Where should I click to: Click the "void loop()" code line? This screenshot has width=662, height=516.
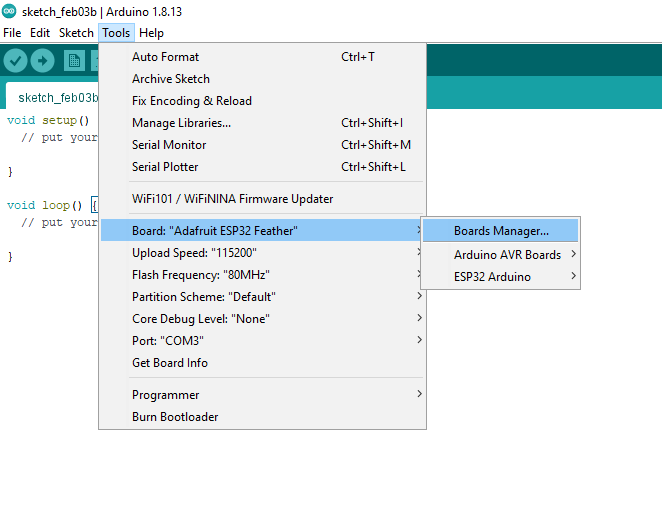pos(52,206)
